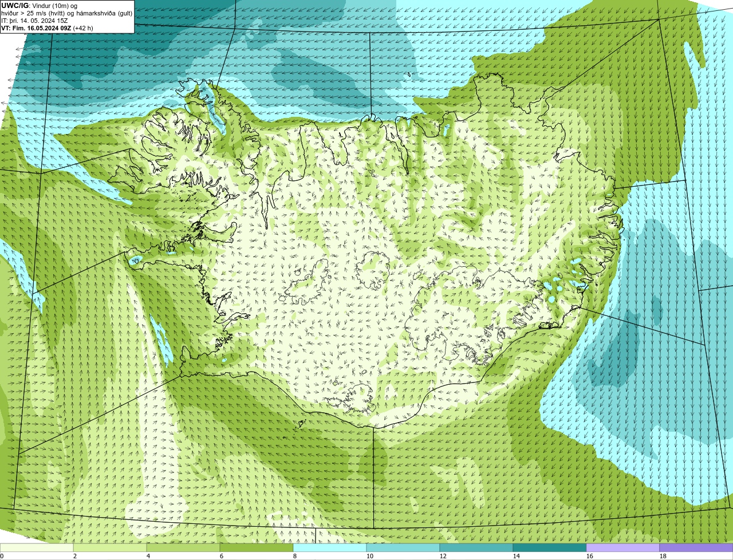Click the "VT: Fim. 16.05.2024 09Z (+42 h)" line

[47, 28]
